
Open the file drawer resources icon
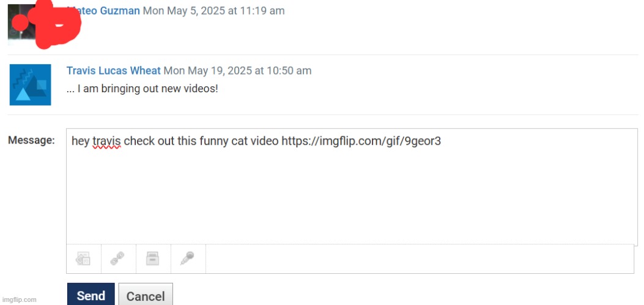153,259
